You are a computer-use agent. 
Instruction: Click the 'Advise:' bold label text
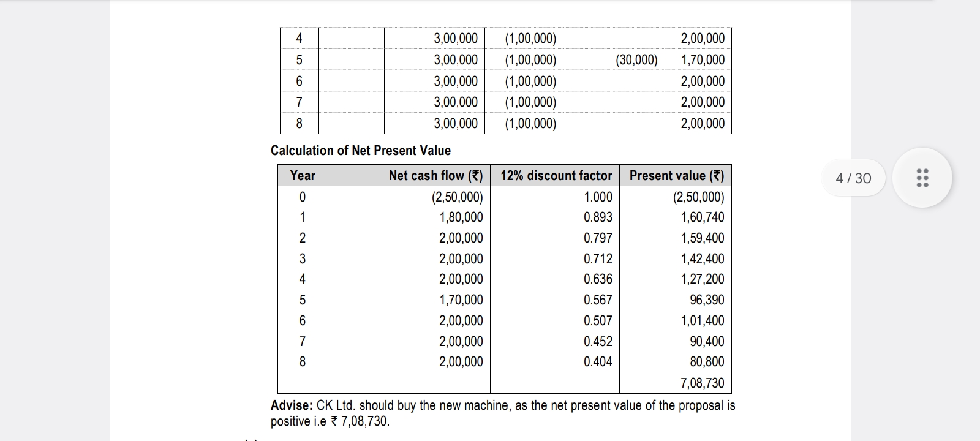292,405
